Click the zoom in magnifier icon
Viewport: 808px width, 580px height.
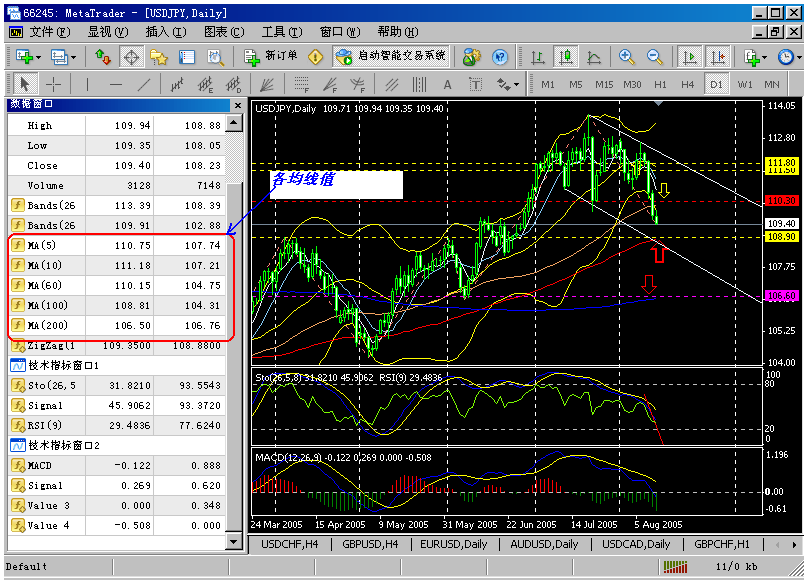pos(627,57)
